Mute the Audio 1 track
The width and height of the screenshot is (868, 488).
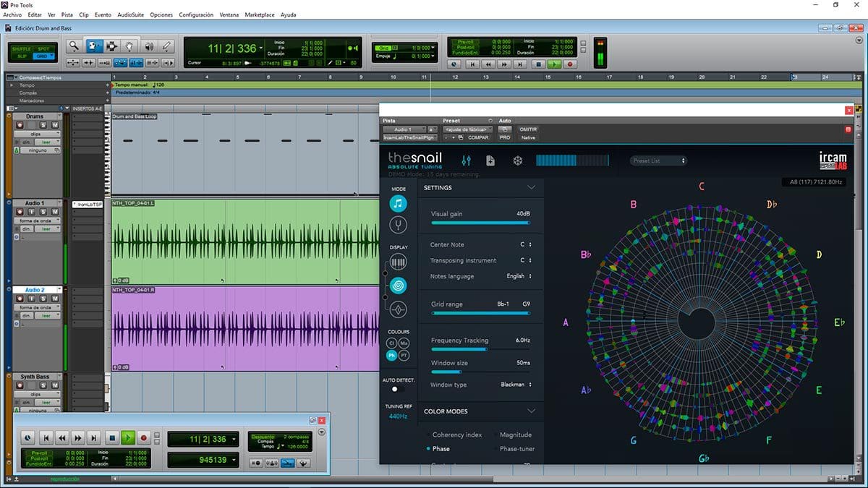pyautogui.click(x=54, y=213)
